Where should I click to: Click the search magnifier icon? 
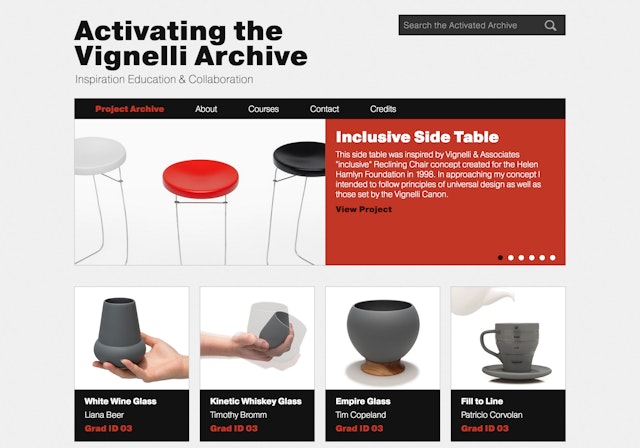click(550, 25)
